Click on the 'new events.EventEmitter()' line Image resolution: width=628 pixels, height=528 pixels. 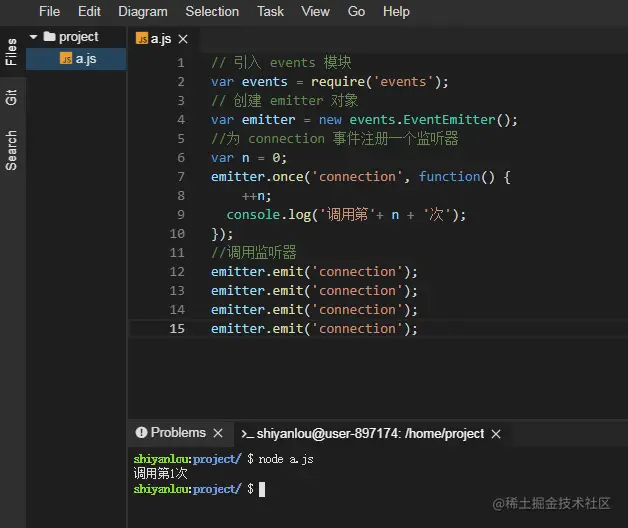coord(364,120)
